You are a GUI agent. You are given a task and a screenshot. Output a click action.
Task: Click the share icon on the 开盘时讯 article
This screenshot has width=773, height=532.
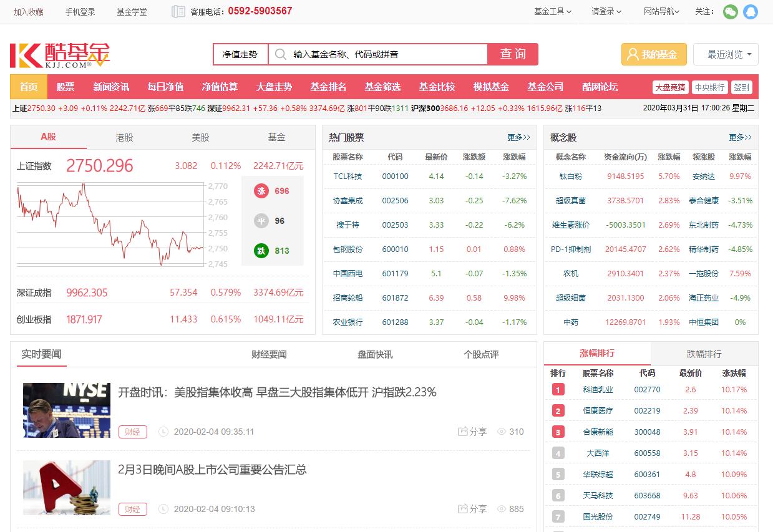[463, 432]
